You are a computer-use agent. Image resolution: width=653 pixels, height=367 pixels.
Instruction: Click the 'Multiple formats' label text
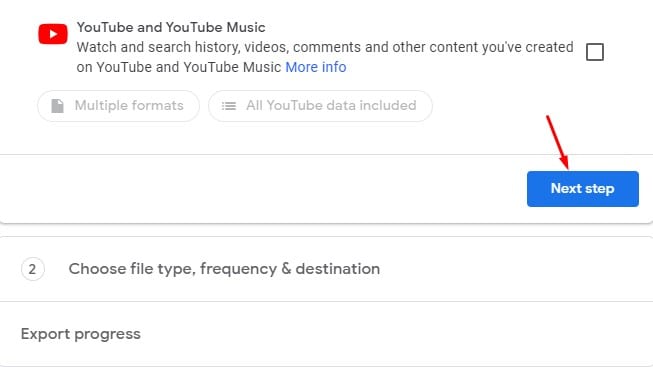coord(129,106)
